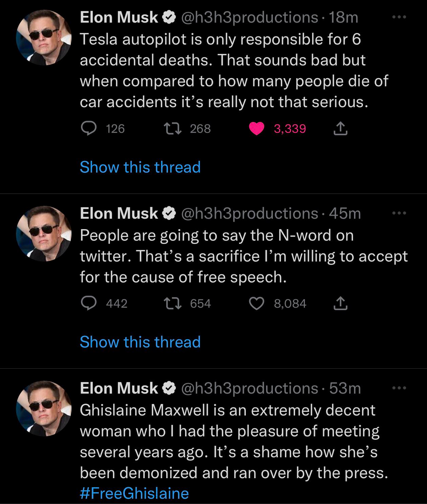Show this thread under the autopilot tweet
This screenshot has width=427, height=504.
pyautogui.click(x=140, y=167)
